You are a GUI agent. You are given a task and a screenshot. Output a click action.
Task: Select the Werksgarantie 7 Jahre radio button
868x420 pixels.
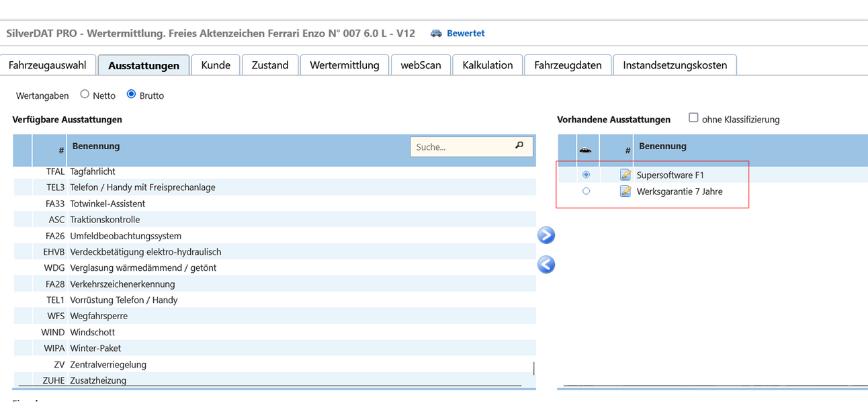587,192
